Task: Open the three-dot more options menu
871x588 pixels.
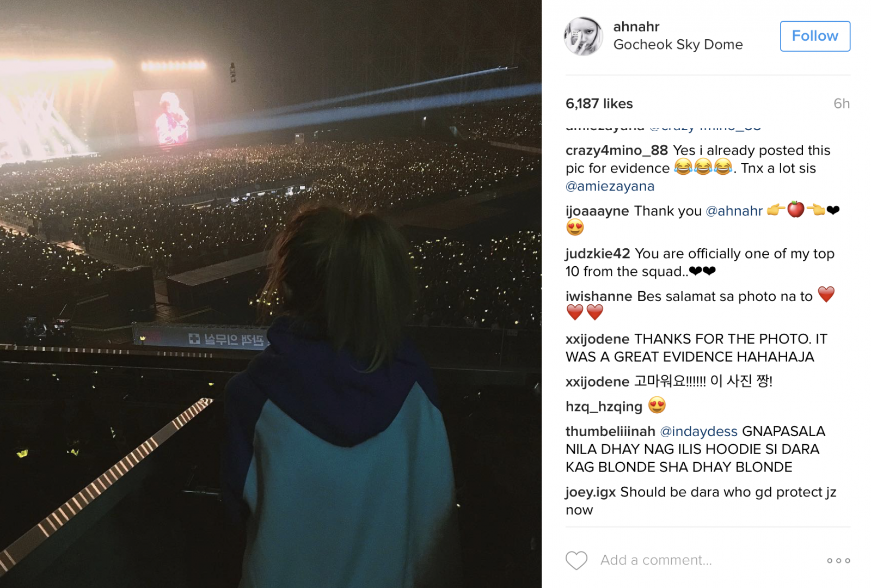Action: point(838,560)
